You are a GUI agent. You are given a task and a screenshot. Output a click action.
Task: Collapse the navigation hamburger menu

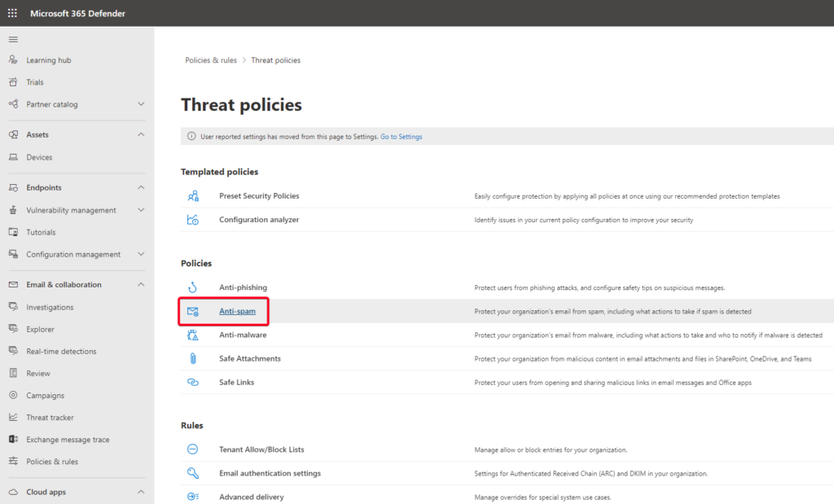(x=13, y=39)
